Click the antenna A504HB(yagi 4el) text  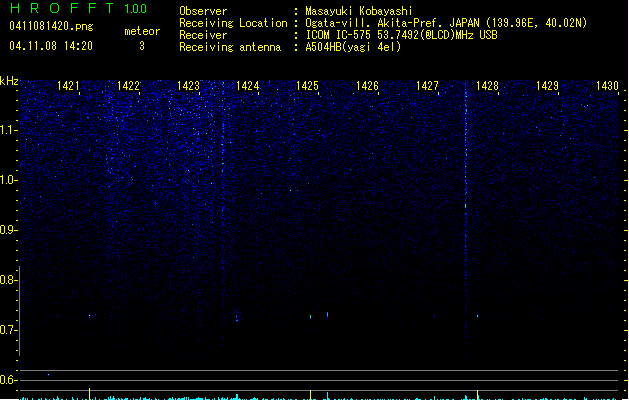click(x=353, y=47)
